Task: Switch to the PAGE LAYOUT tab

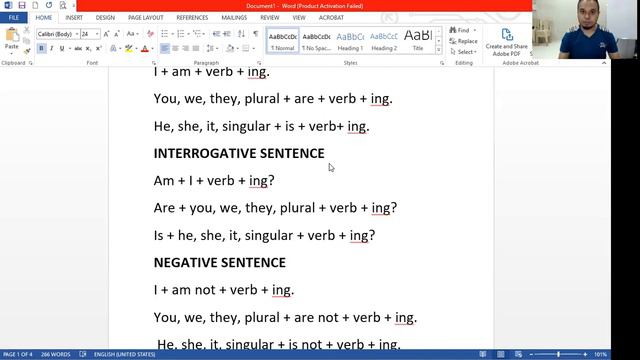Action: (146, 18)
